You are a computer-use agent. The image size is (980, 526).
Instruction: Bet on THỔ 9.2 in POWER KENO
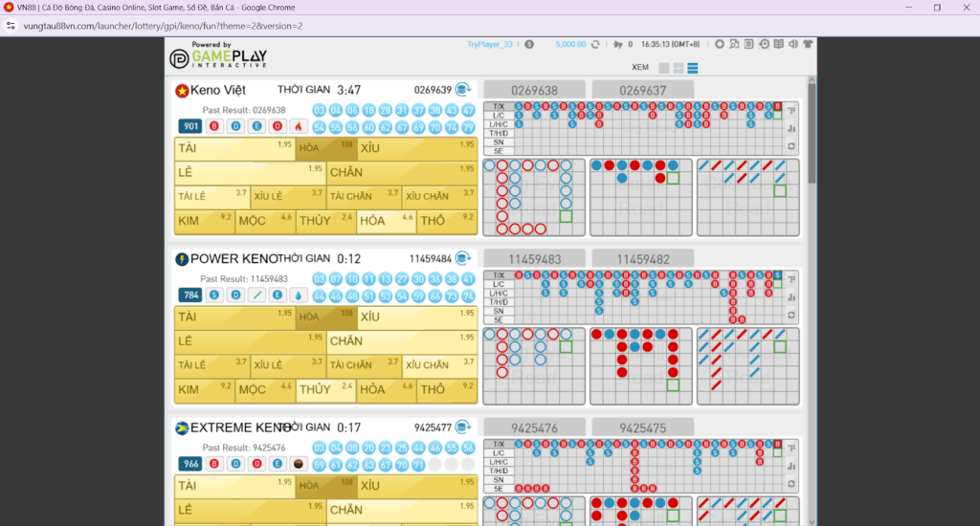click(x=448, y=390)
